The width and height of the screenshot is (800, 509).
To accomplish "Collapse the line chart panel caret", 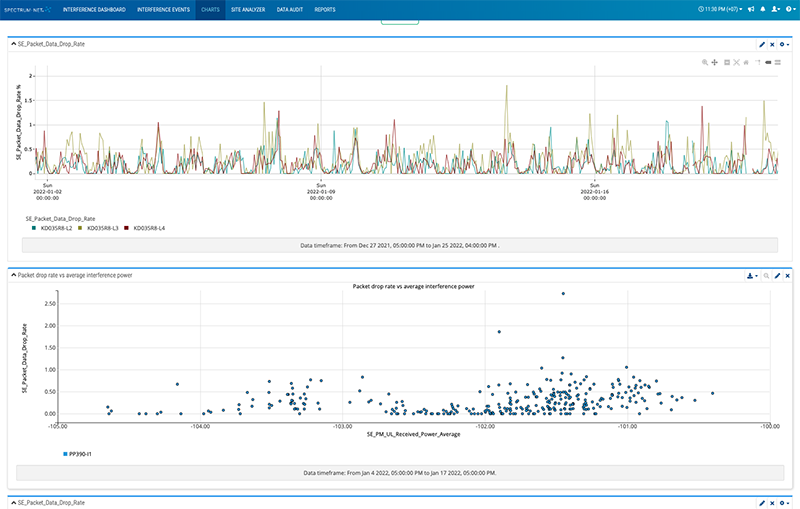I will coord(14,44).
